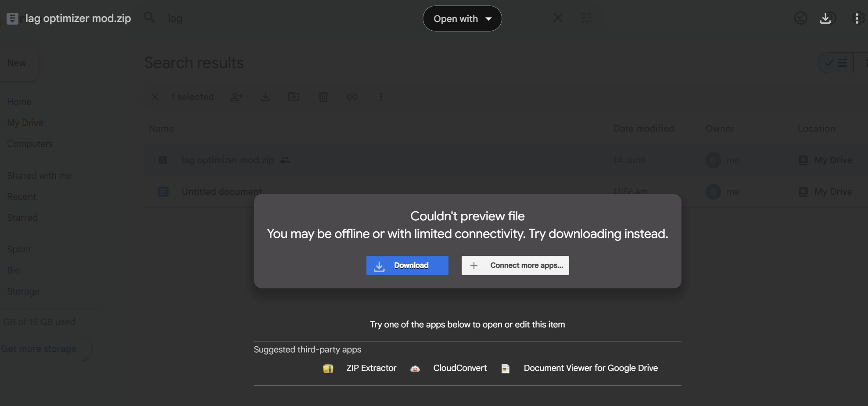This screenshot has width=868, height=406.
Task: Open the advanced search options icon
Action: (587, 18)
